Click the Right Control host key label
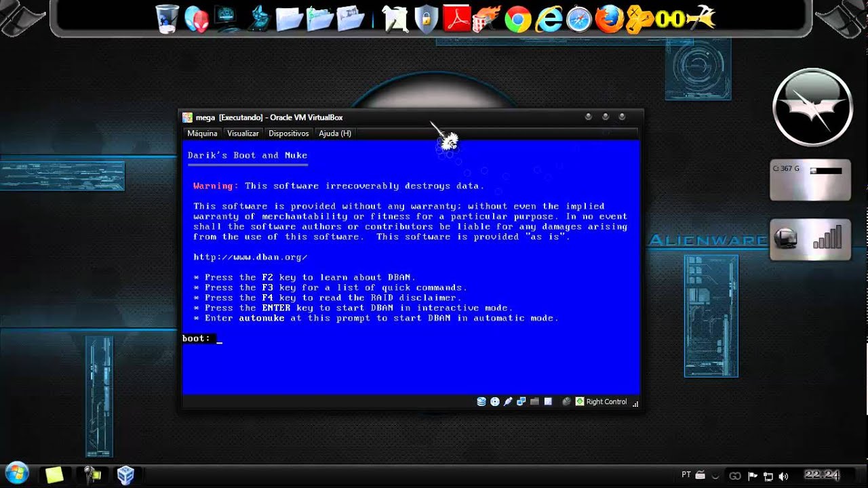Screen dimensions: 868x488 click(607, 402)
